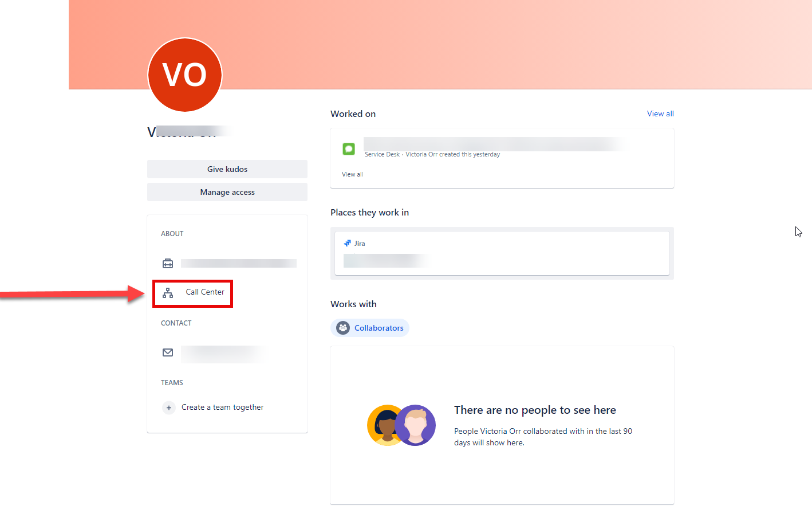
Task: Click the two-people empty state illustration
Action: [x=401, y=425]
